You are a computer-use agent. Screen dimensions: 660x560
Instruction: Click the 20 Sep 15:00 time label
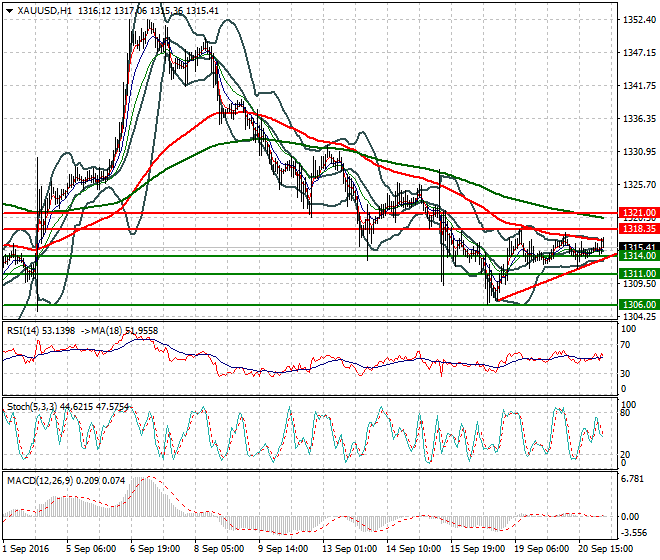[x=605, y=549]
